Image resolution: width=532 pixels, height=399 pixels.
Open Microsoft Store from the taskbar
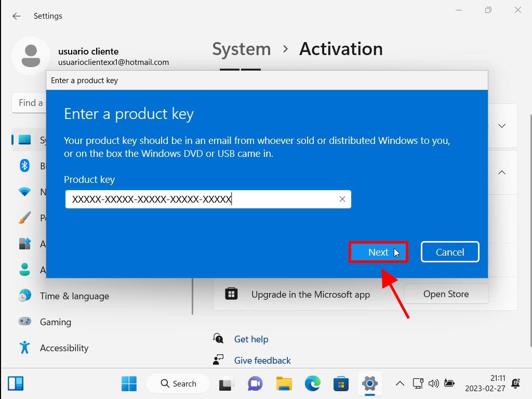[x=341, y=384]
